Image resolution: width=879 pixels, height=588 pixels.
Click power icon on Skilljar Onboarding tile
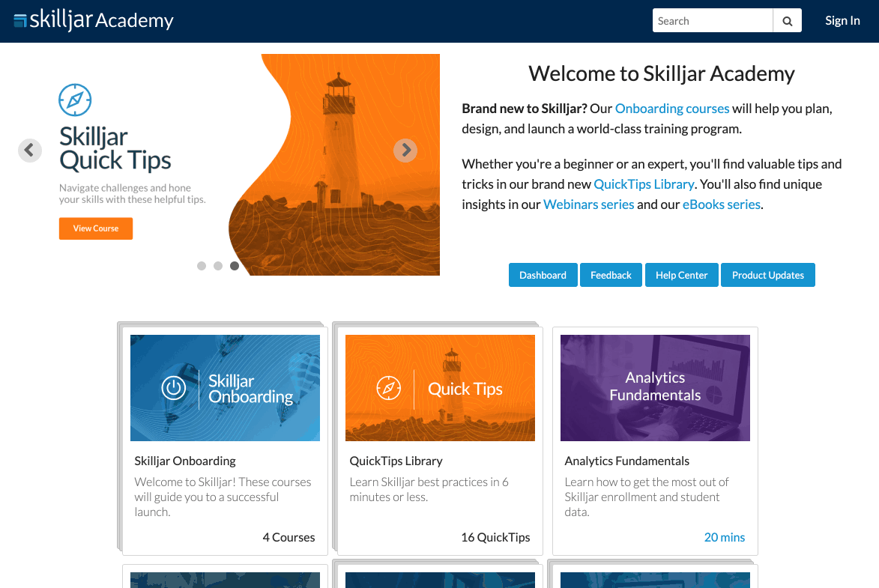point(174,388)
